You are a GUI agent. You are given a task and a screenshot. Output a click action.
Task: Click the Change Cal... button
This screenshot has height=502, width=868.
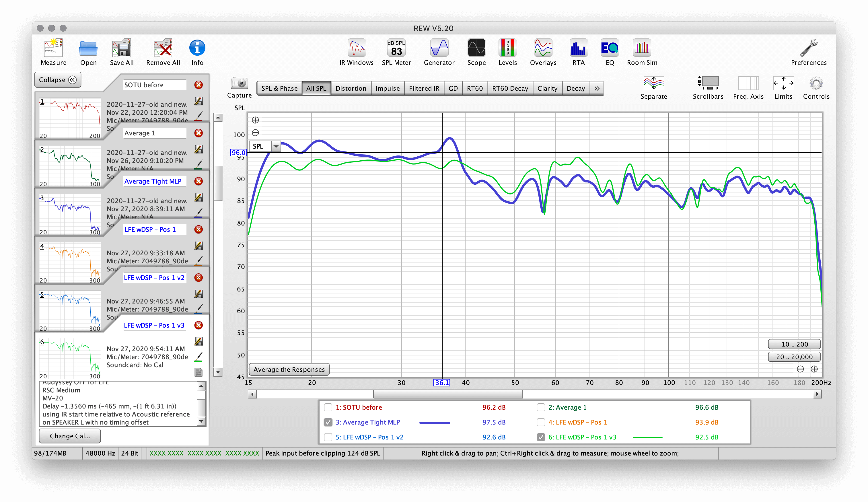(x=70, y=436)
